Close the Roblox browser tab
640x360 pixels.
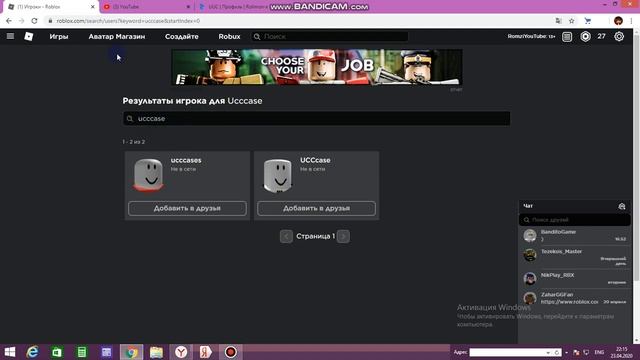pos(93,7)
